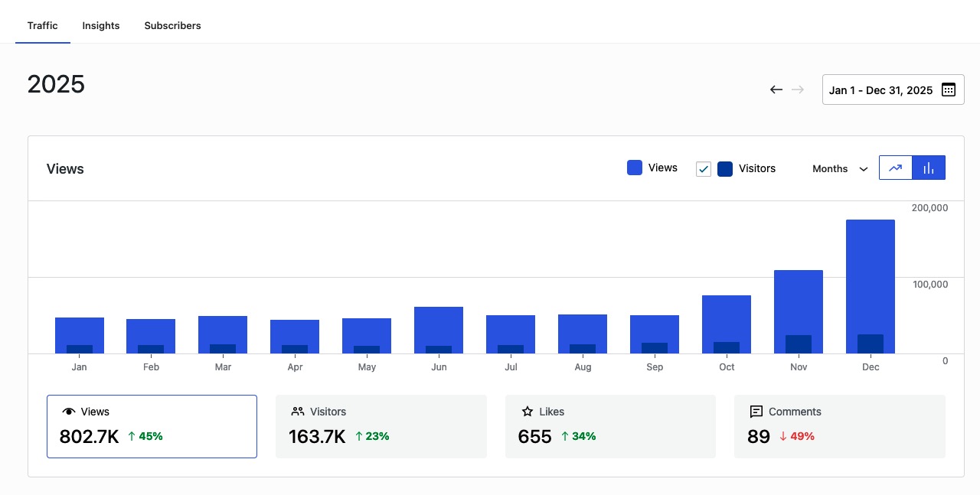The height and width of the screenshot is (495, 980).
Task: Switch to line chart view
Action: pyautogui.click(x=895, y=168)
